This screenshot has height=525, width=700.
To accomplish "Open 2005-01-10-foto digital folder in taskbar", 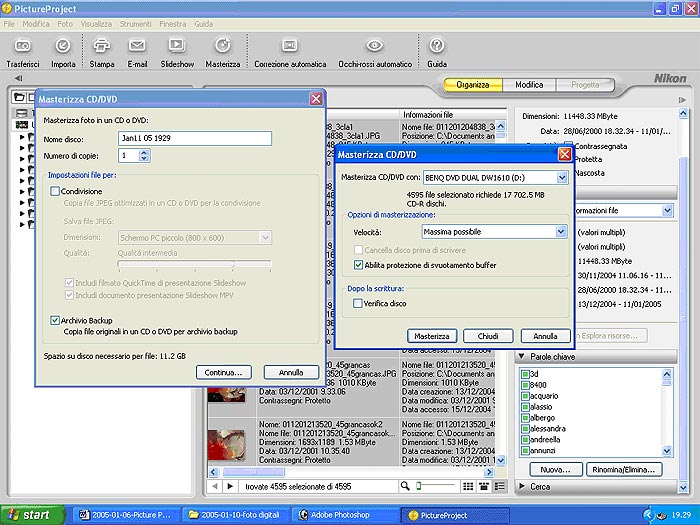I will [x=234, y=515].
